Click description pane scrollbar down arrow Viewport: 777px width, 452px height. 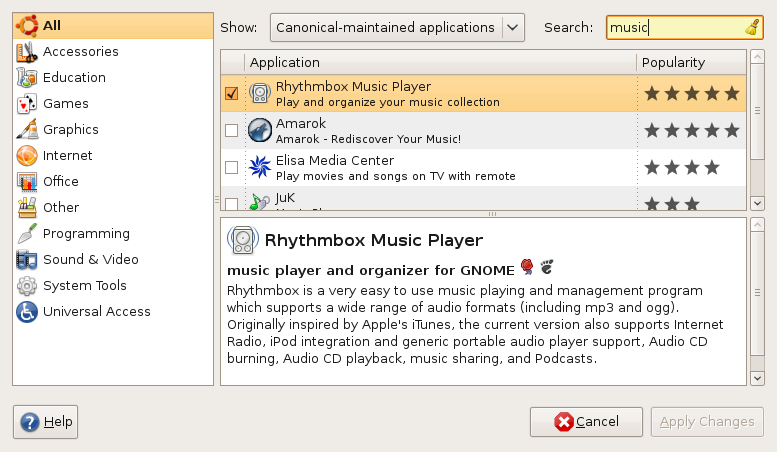757,379
